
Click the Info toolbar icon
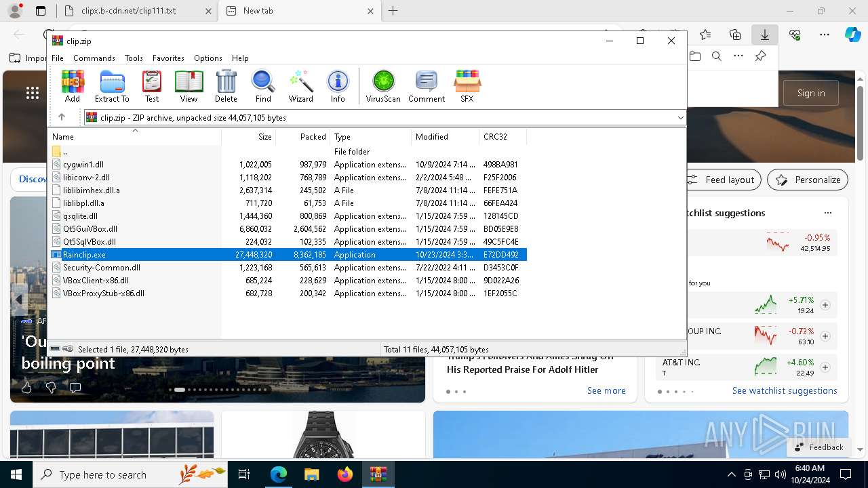click(x=338, y=86)
